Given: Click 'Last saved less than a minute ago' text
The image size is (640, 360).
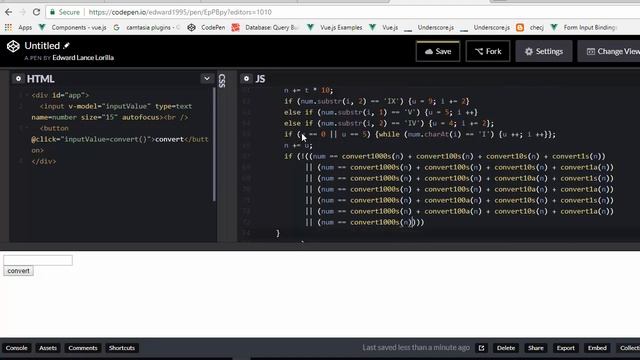Looking at the screenshot, I should (416, 348).
